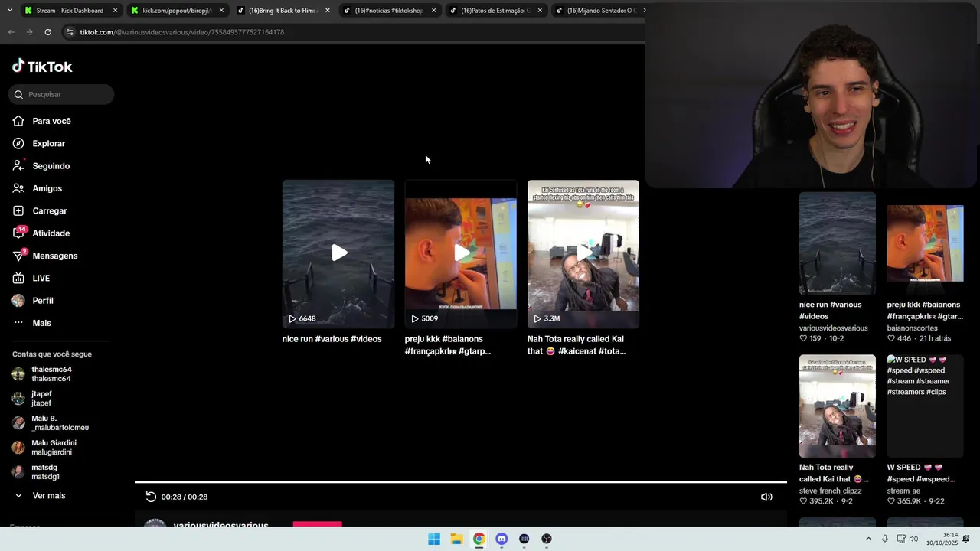Go to LIVE section
The width and height of the screenshot is (980, 551).
pos(41,278)
